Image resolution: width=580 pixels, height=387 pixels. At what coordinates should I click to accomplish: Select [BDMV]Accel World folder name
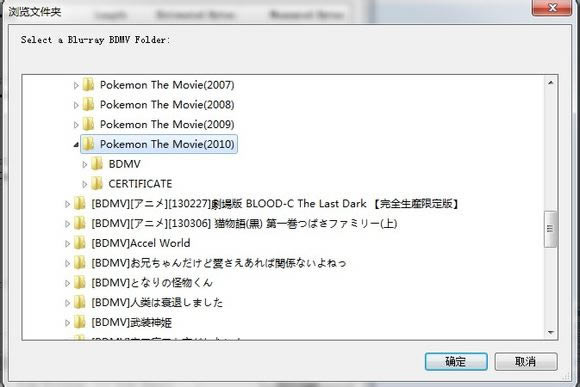pos(141,243)
